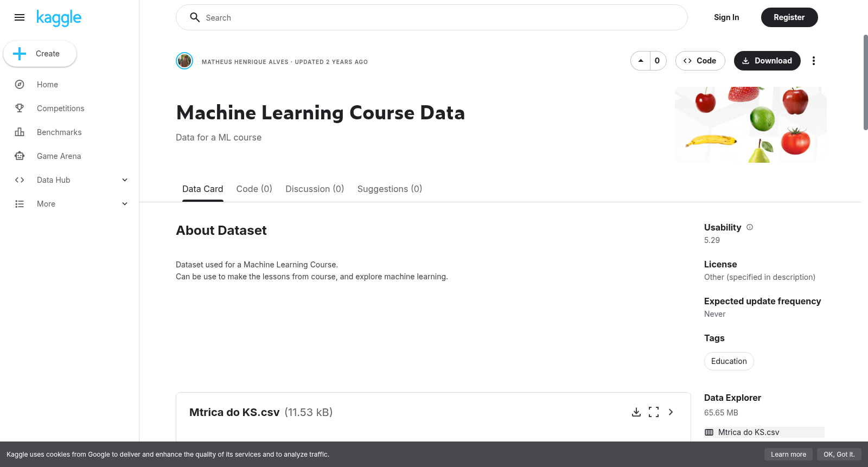The height and width of the screenshot is (467, 868).
Task: Download the dataset
Action: [x=767, y=61]
